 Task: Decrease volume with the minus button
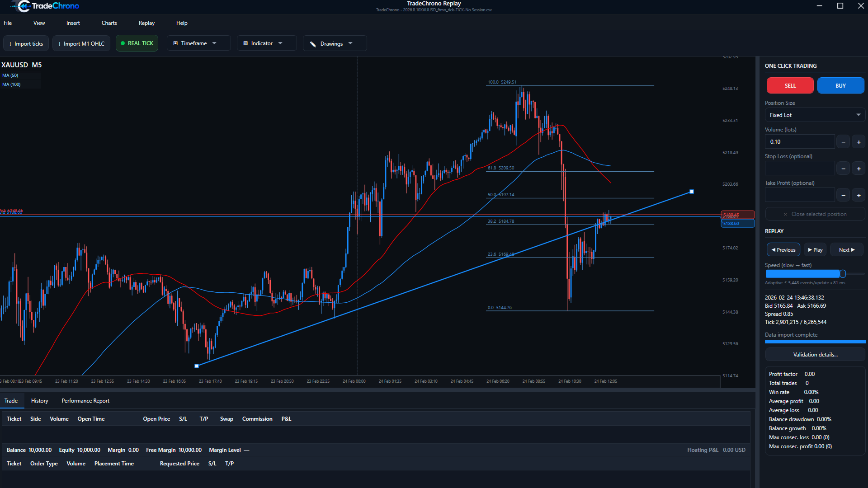click(843, 142)
